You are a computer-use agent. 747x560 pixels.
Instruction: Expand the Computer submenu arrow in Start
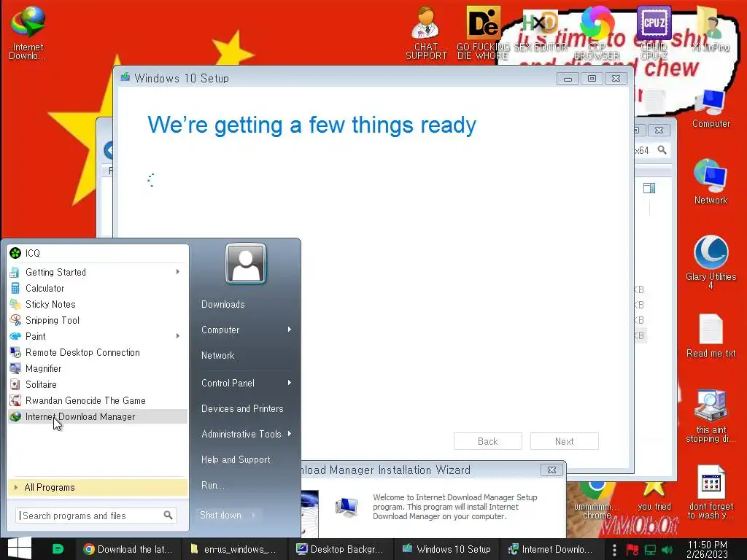289,329
